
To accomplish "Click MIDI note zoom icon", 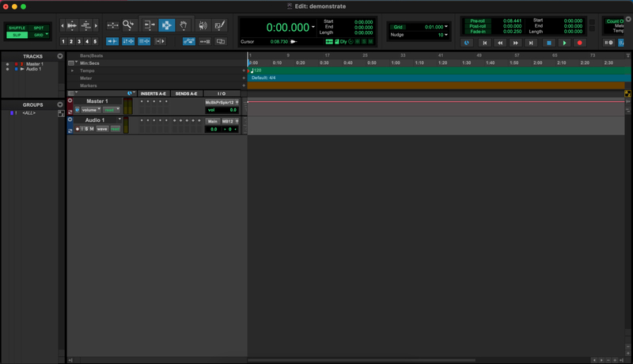I will [x=85, y=25].
